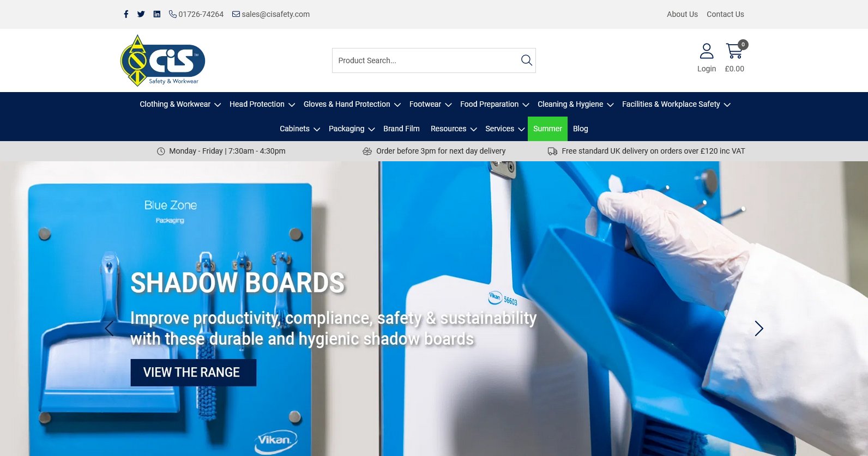868x456 pixels.
Task: Open the Twitter social icon
Action: [141, 14]
